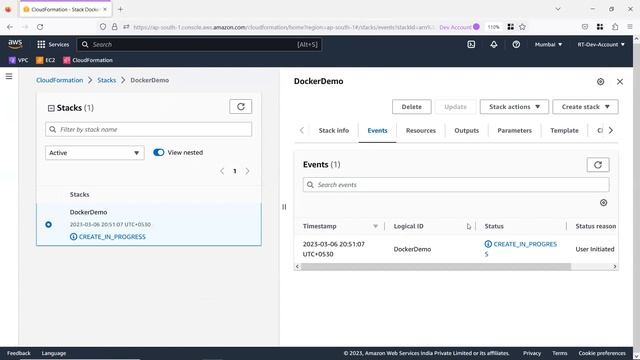This screenshot has width=640, height=360.
Task: Refresh the Stacks list
Action: pyautogui.click(x=240, y=107)
